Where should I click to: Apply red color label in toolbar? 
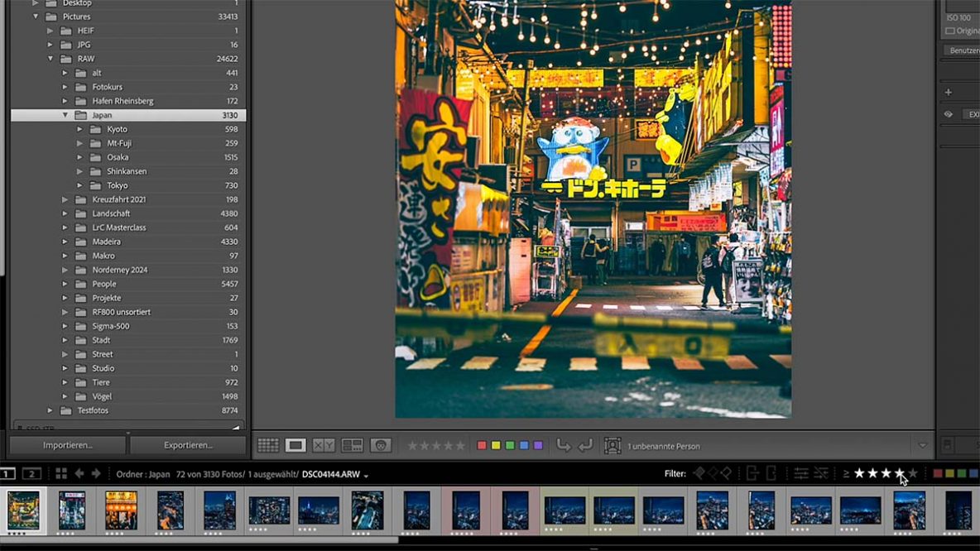482,446
